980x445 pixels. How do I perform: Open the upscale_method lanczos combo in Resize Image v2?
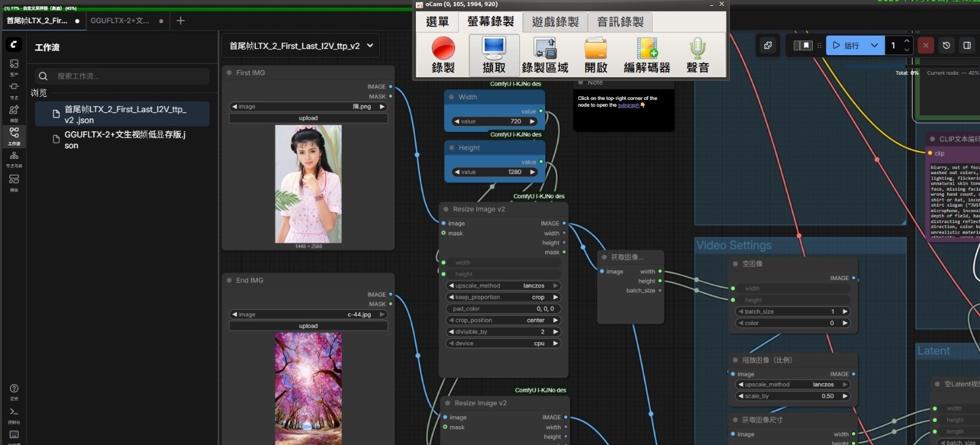tap(503, 286)
